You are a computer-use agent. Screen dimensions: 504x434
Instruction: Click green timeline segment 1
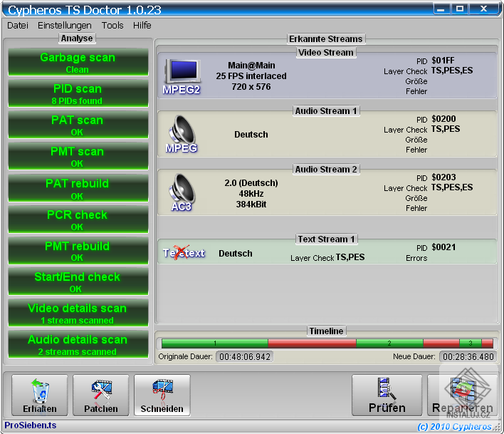pos(215,343)
